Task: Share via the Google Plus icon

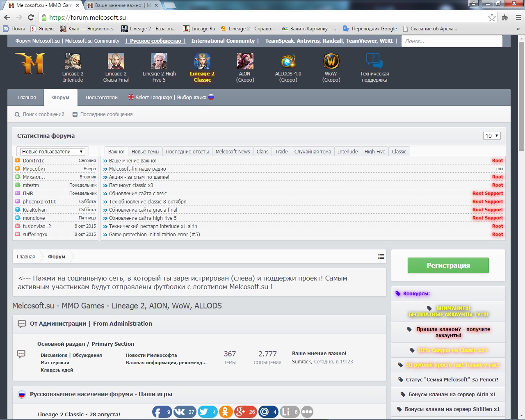Action: [x=245, y=412]
